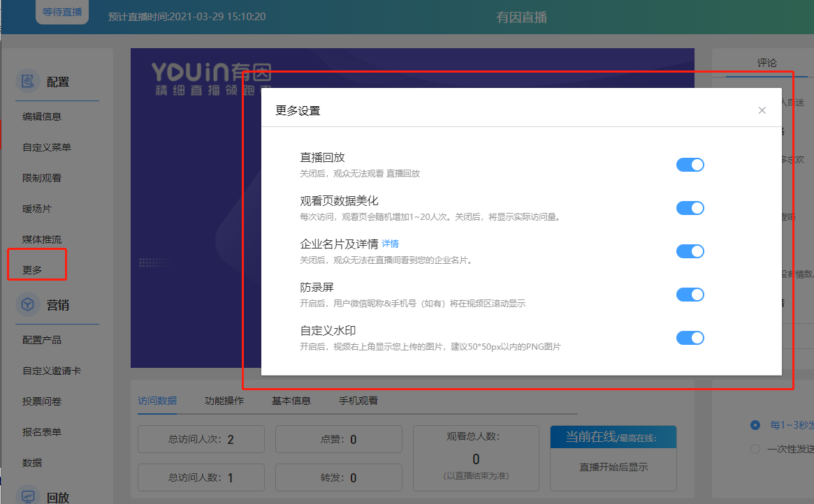Click the 转发 count box
The height and width of the screenshot is (504, 814).
coord(338,477)
